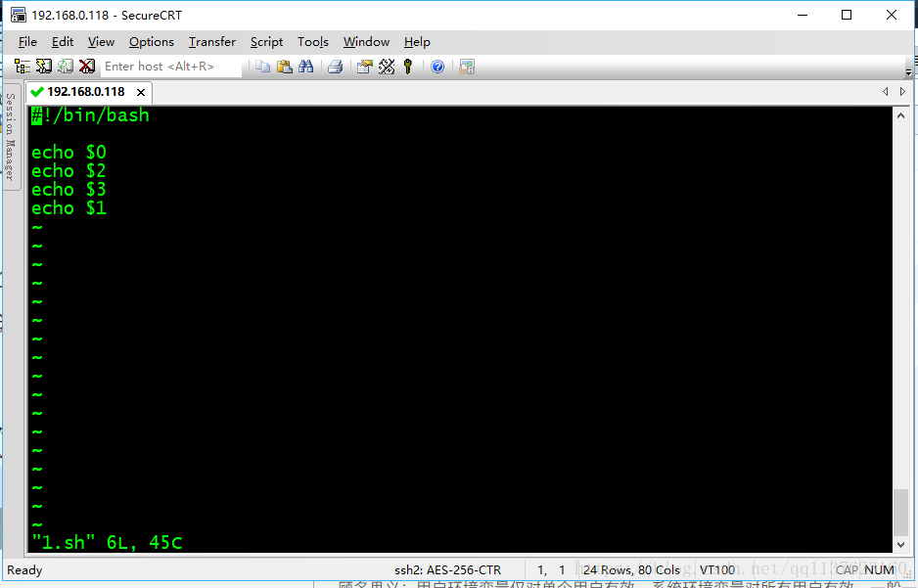Click terminal scrollbar up arrow
The height and width of the screenshot is (588, 918).
(x=901, y=115)
